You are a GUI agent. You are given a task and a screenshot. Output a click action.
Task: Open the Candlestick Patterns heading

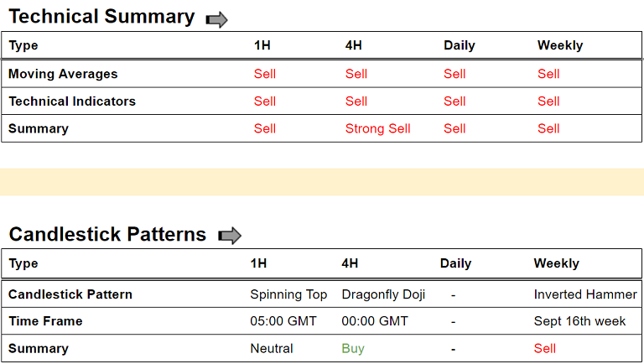107,234
